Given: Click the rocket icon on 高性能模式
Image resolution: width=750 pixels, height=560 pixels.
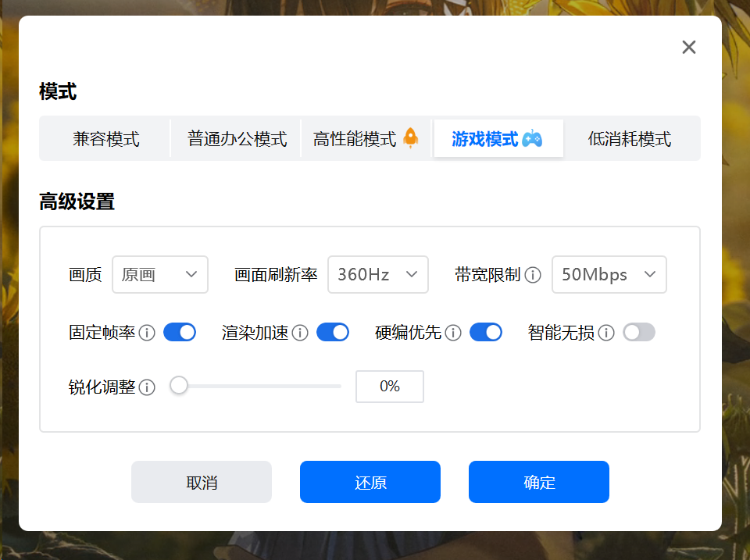Looking at the screenshot, I should click(x=410, y=138).
